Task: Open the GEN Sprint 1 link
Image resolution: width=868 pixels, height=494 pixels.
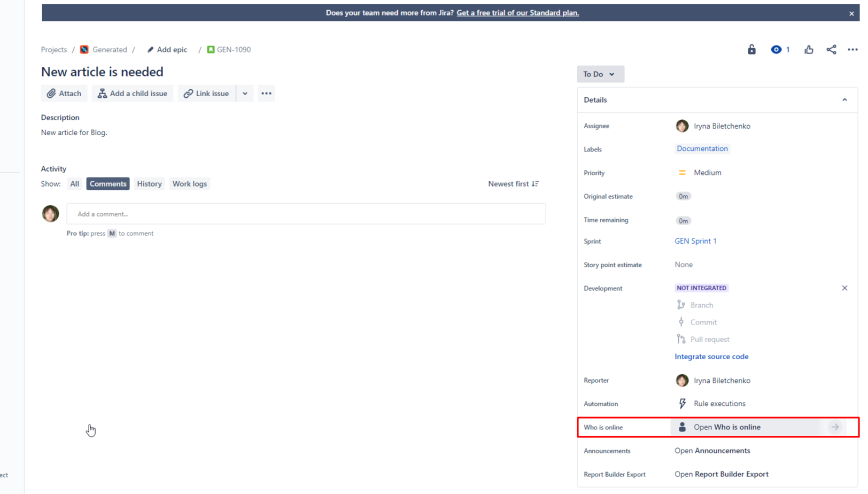Action: pos(695,241)
